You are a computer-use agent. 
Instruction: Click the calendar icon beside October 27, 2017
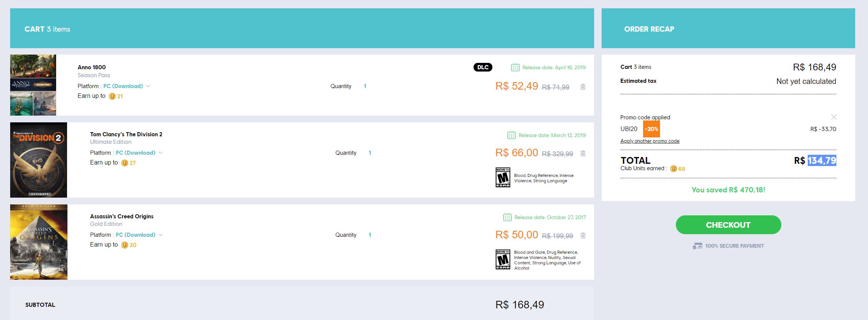point(507,217)
